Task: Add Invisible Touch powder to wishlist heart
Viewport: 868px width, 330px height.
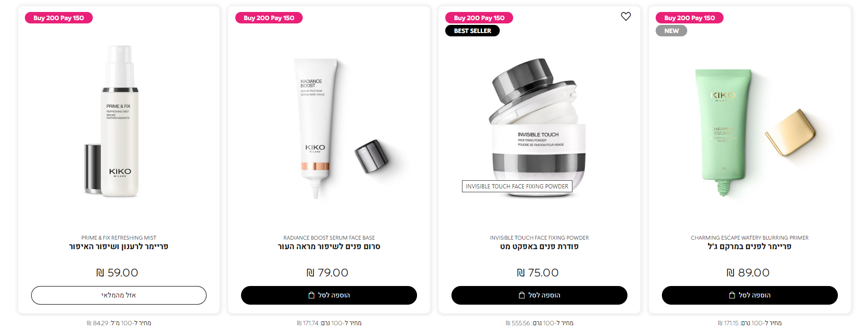Action: pyautogui.click(x=626, y=16)
